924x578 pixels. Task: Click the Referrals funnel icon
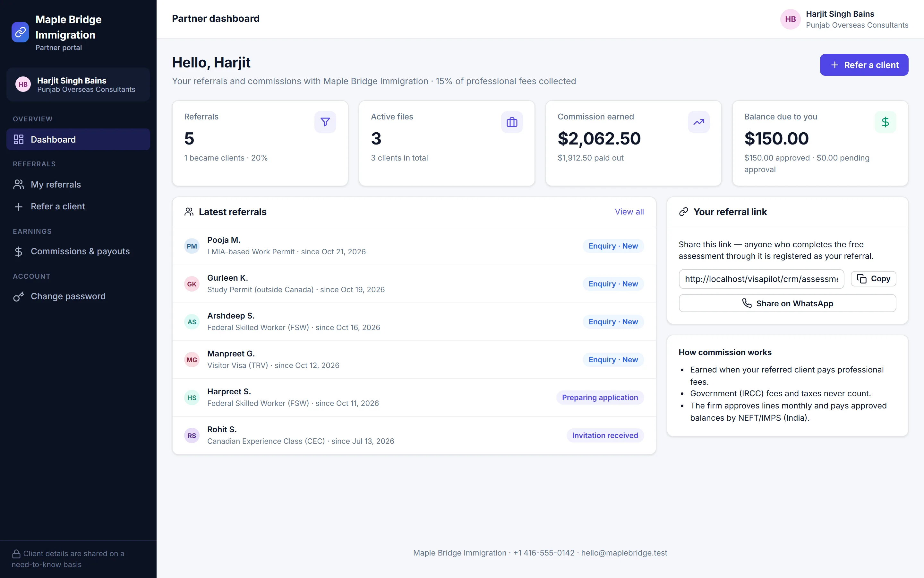(x=325, y=122)
